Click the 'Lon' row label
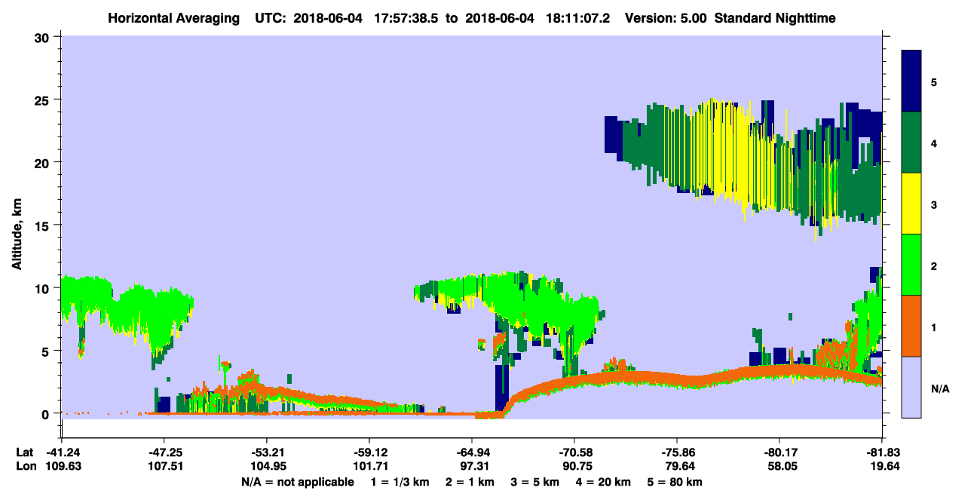 pyautogui.click(x=26, y=466)
